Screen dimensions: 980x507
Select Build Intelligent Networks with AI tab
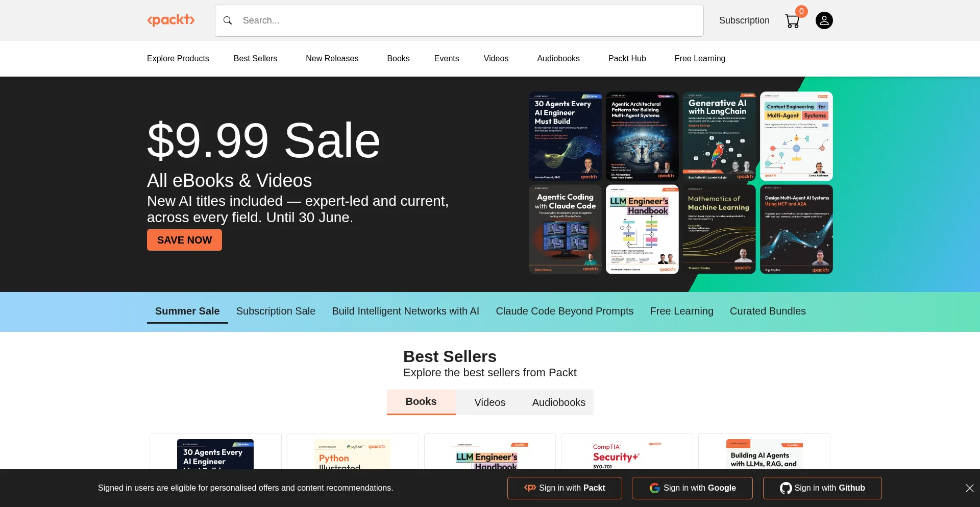(x=406, y=311)
